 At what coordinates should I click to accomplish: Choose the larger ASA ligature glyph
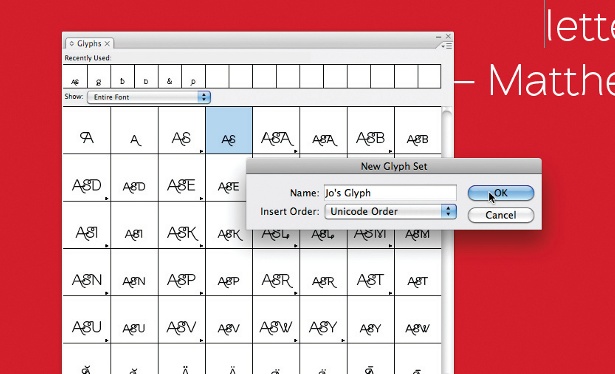tap(276, 131)
